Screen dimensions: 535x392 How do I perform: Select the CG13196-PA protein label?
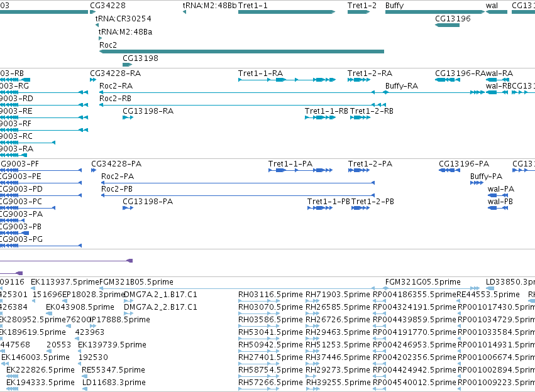(x=464, y=164)
